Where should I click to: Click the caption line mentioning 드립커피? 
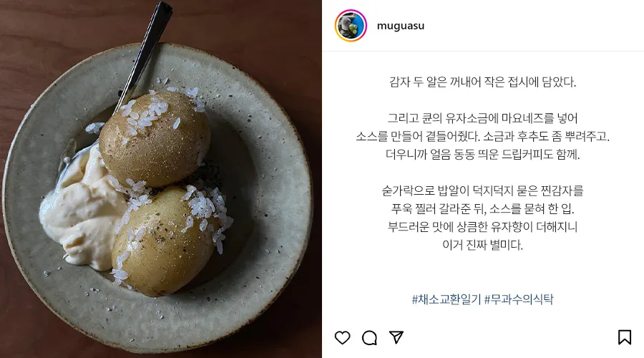coord(482,154)
